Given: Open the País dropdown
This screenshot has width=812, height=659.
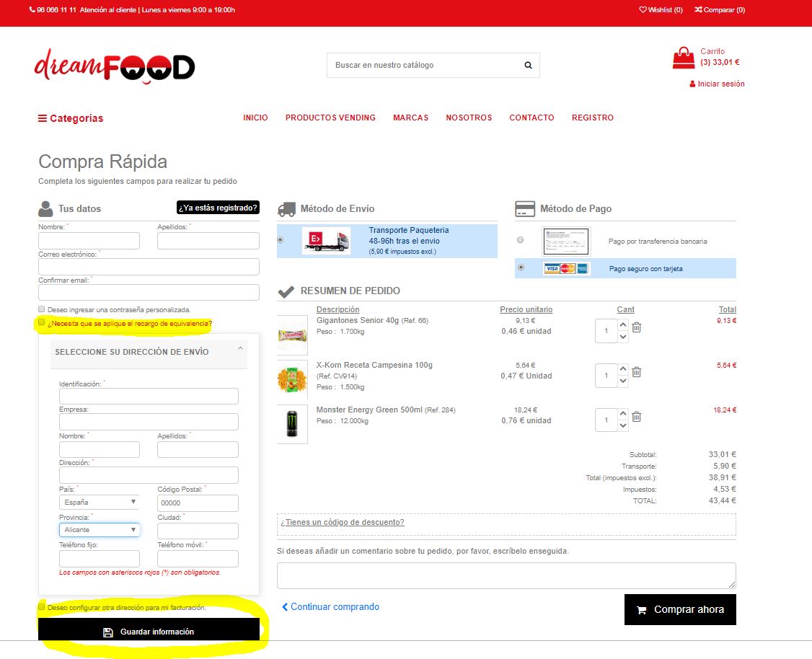Looking at the screenshot, I should 100,502.
